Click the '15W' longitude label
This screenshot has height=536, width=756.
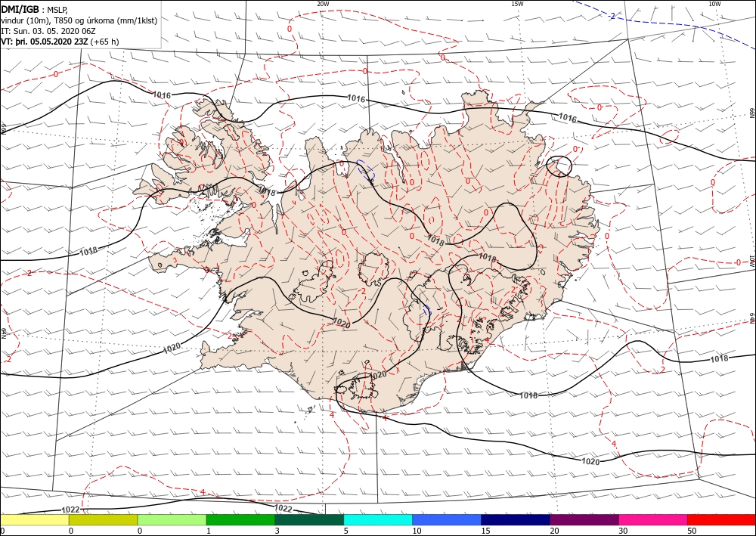[517, 3]
